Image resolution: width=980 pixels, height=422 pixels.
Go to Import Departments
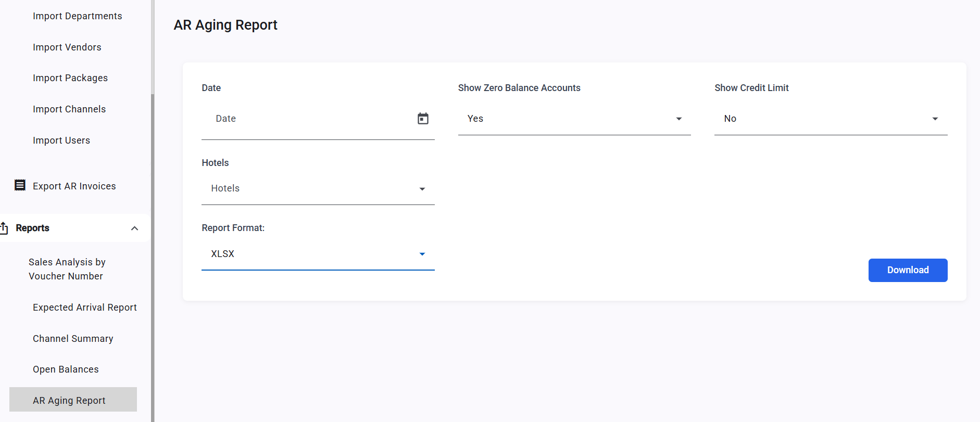pyautogui.click(x=78, y=16)
